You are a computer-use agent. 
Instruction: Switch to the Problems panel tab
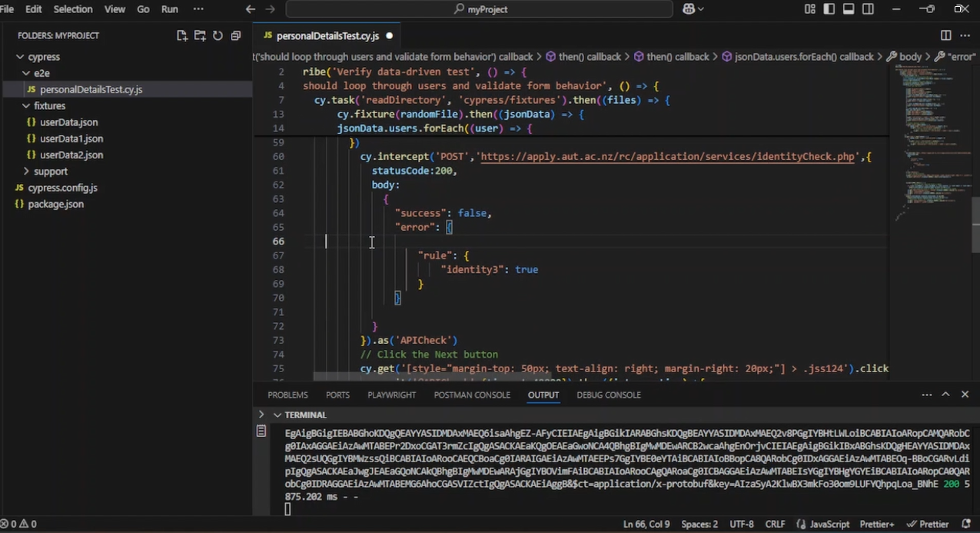tap(287, 395)
